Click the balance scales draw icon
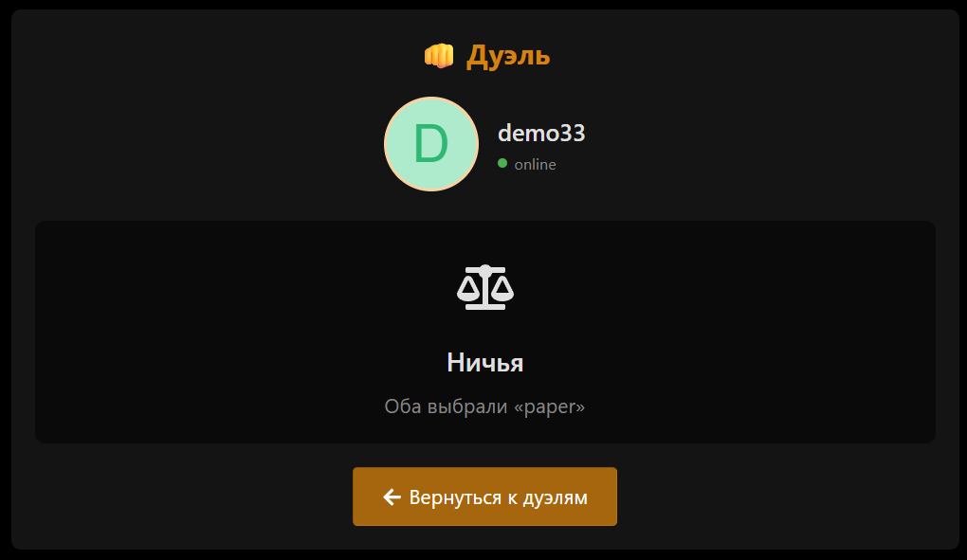967x560 pixels. click(x=485, y=287)
